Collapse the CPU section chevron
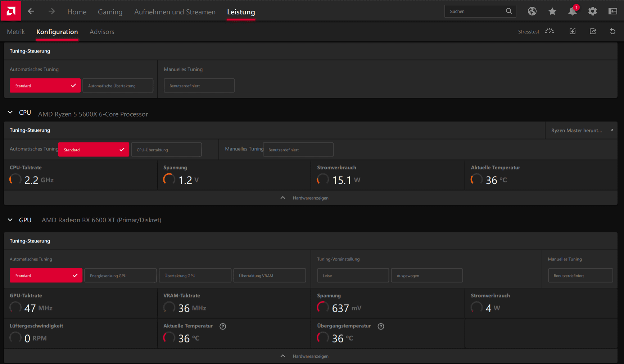 10,113
